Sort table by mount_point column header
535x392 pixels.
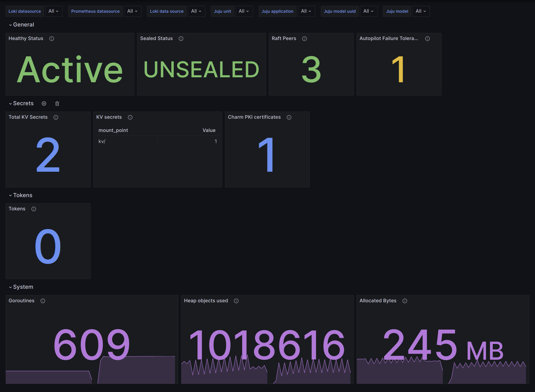pyautogui.click(x=113, y=130)
